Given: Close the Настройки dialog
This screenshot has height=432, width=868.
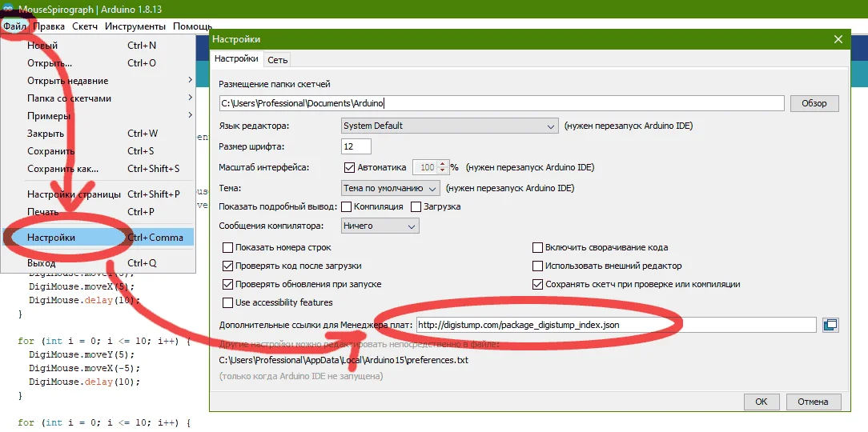Looking at the screenshot, I should pos(838,39).
